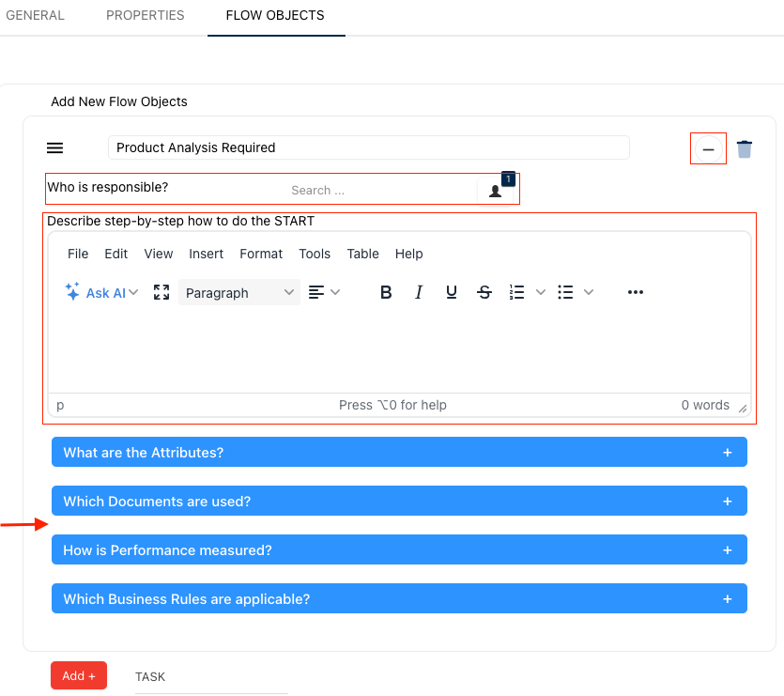Insert a bulleted list
This screenshot has width=784, height=696.
pyautogui.click(x=565, y=292)
